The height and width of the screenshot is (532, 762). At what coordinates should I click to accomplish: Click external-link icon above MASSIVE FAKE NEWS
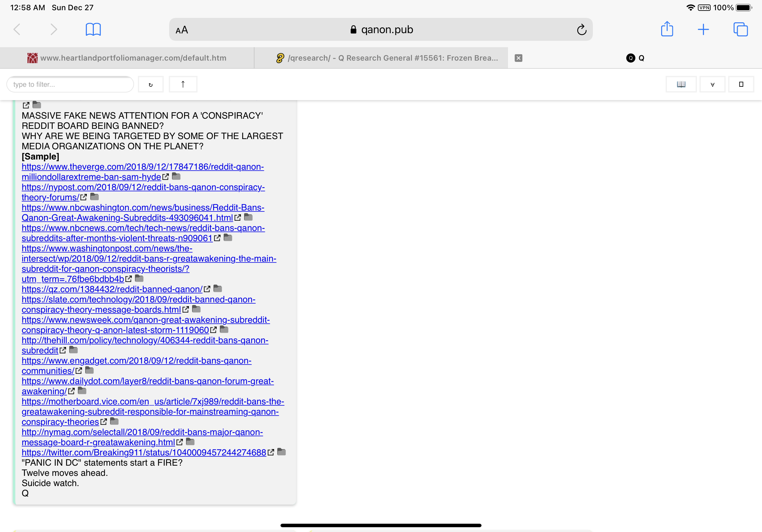tap(26, 106)
